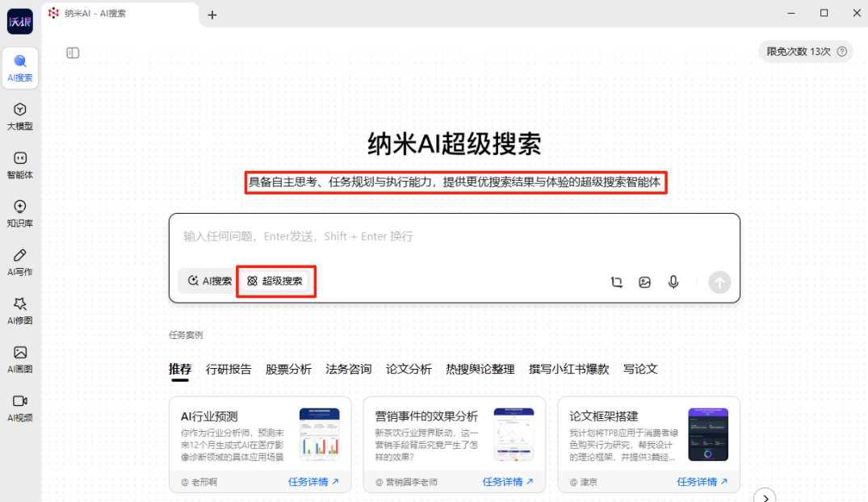This screenshot has height=502, width=868.
Task: Click the 限免次数 13次 badge
Action: 806,52
